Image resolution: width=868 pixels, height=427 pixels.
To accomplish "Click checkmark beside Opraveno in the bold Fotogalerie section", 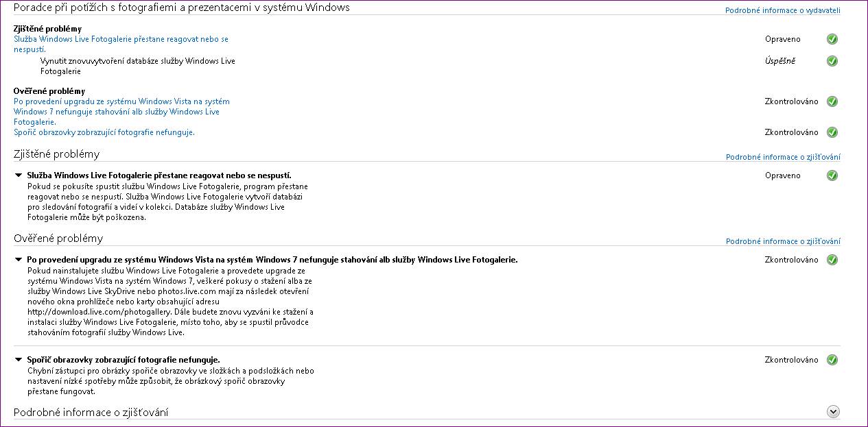I will 832,175.
